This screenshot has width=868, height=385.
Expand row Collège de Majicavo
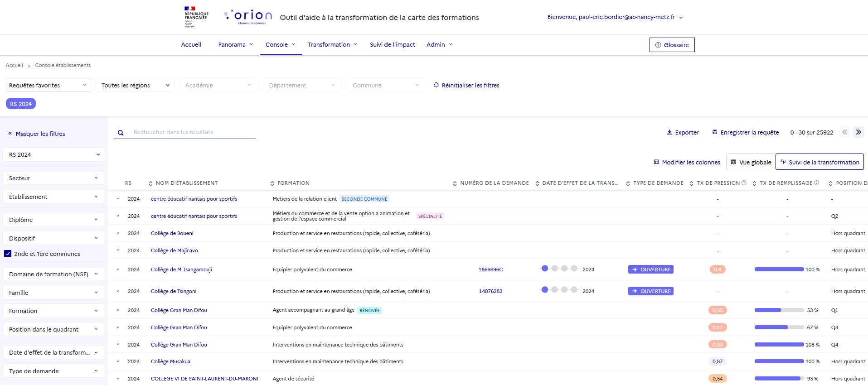[x=117, y=250]
